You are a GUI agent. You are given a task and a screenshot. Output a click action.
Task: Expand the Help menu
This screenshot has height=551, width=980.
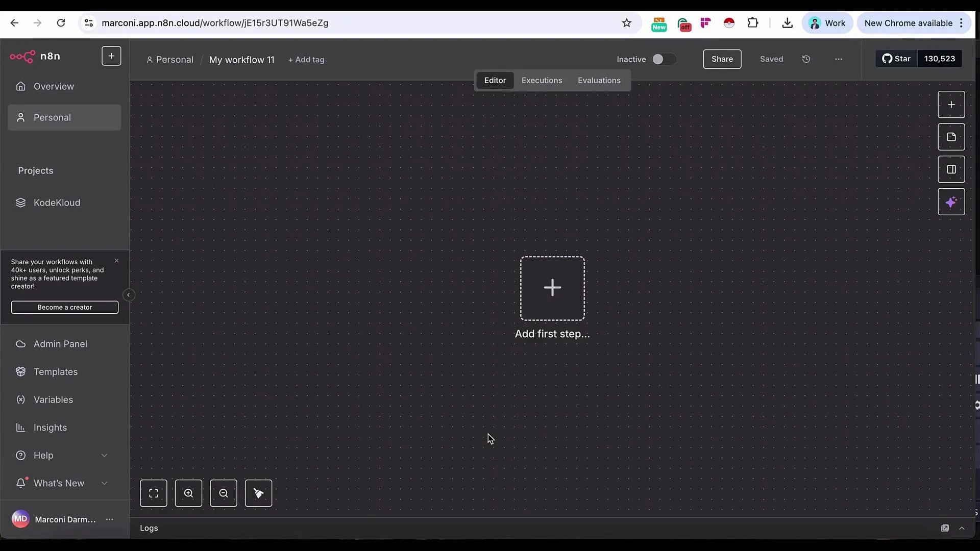pyautogui.click(x=64, y=455)
